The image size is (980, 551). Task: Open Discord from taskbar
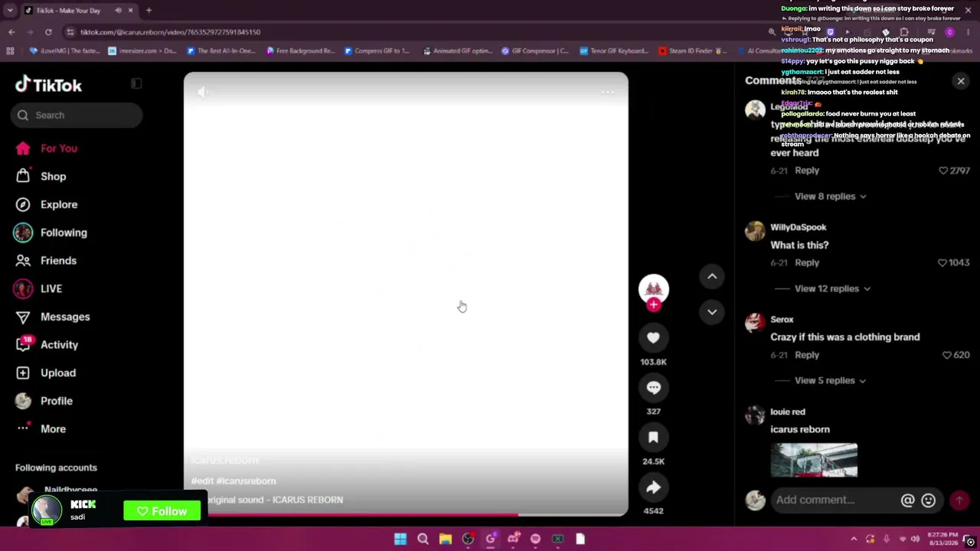513,539
